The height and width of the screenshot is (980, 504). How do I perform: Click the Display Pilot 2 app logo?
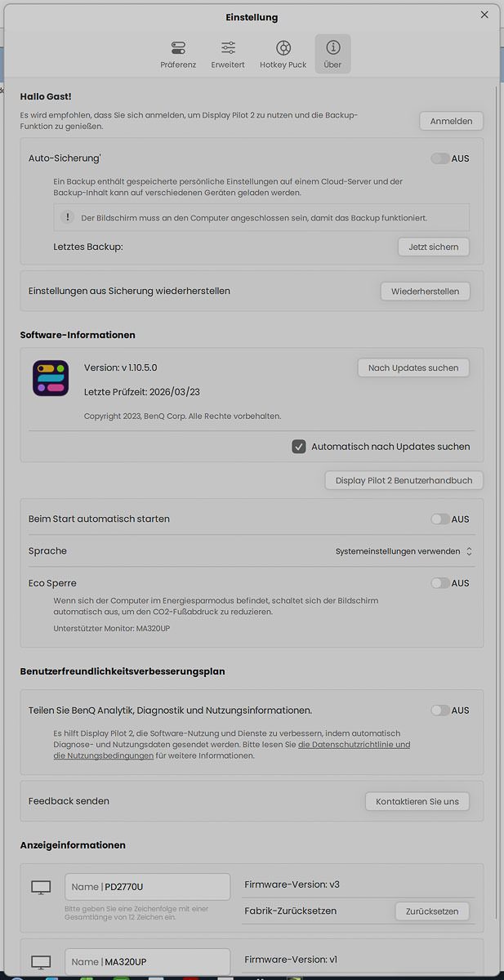(51, 378)
